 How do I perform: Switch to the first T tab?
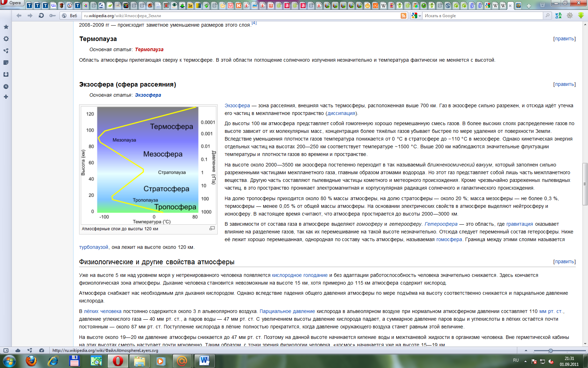pos(29,6)
